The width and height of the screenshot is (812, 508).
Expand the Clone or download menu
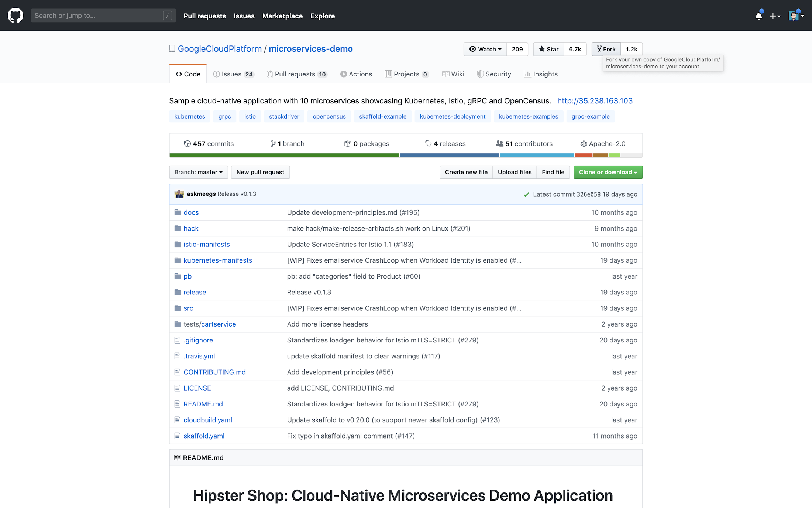(608, 172)
